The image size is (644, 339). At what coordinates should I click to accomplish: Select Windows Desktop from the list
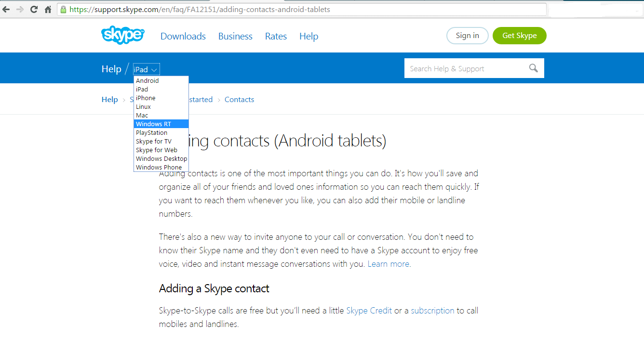(x=161, y=159)
